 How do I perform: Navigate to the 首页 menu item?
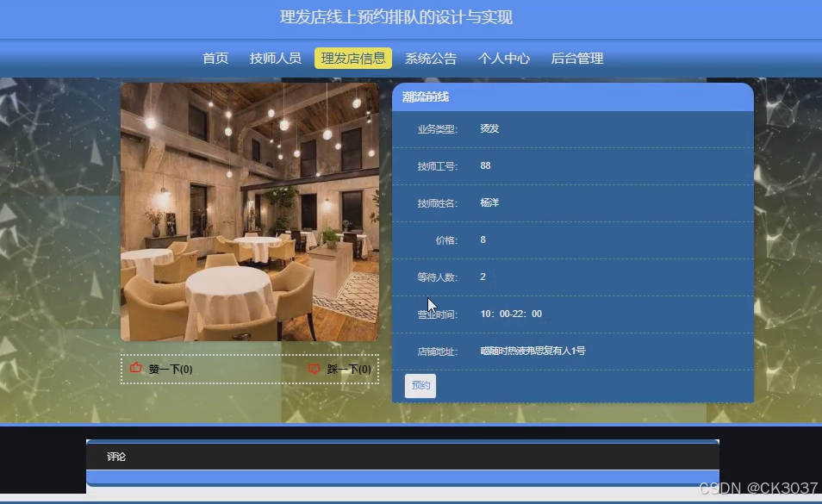pos(215,58)
